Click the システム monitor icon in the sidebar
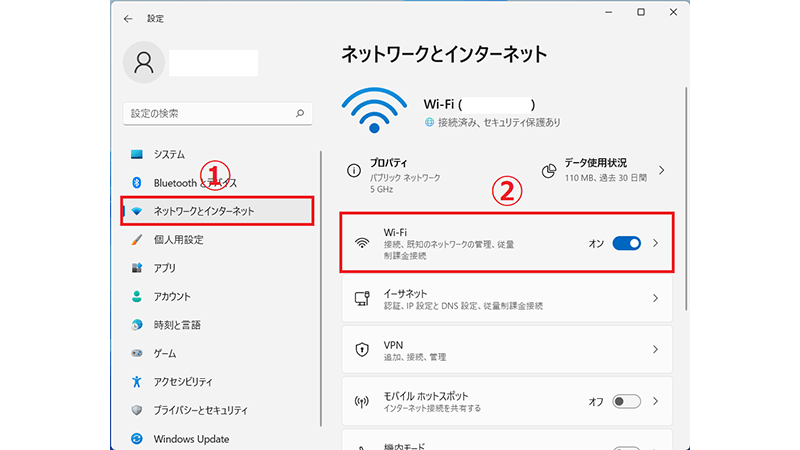 tap(138, 155)
